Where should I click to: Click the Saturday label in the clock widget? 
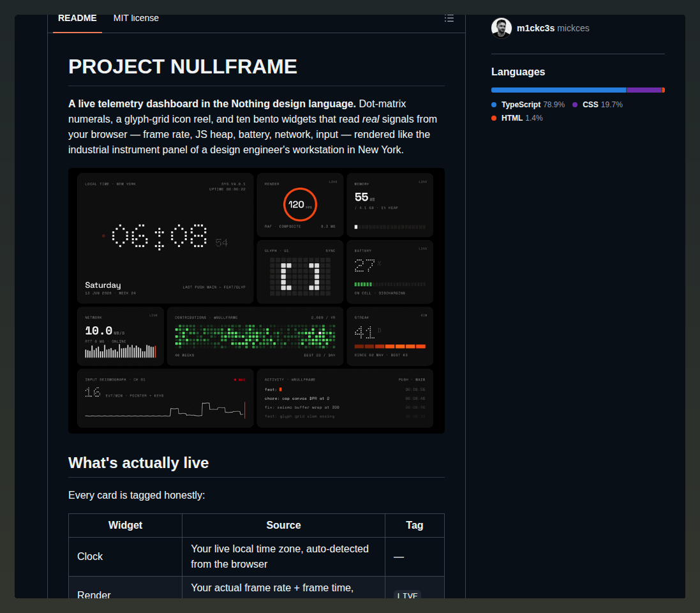point(103,285)
